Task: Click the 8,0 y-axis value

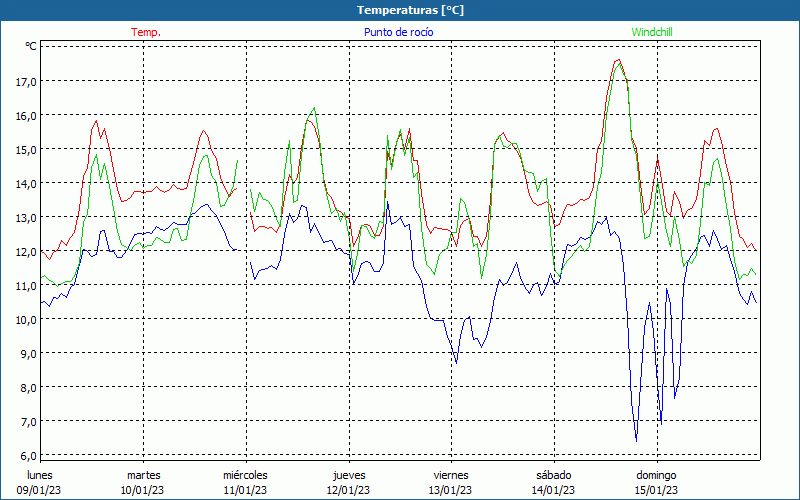Action: 28,388
